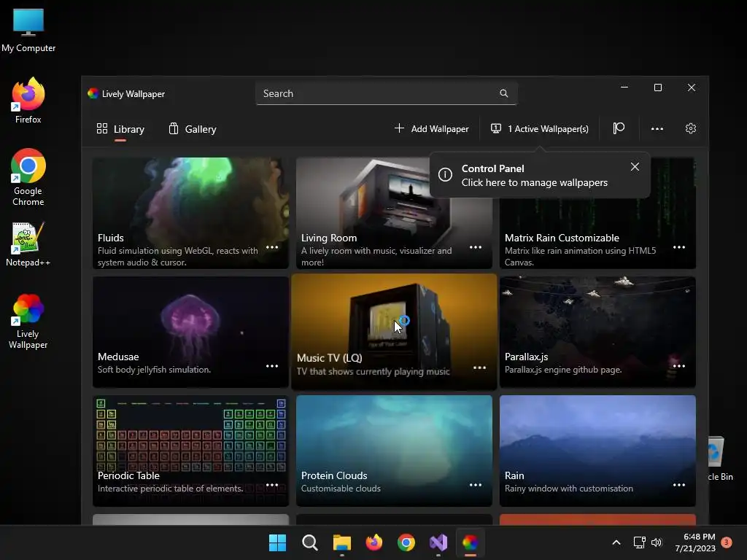This screenshot has width=747, height=560.
Task: Open Firefox from the taskbar
Action: [374, 542]
